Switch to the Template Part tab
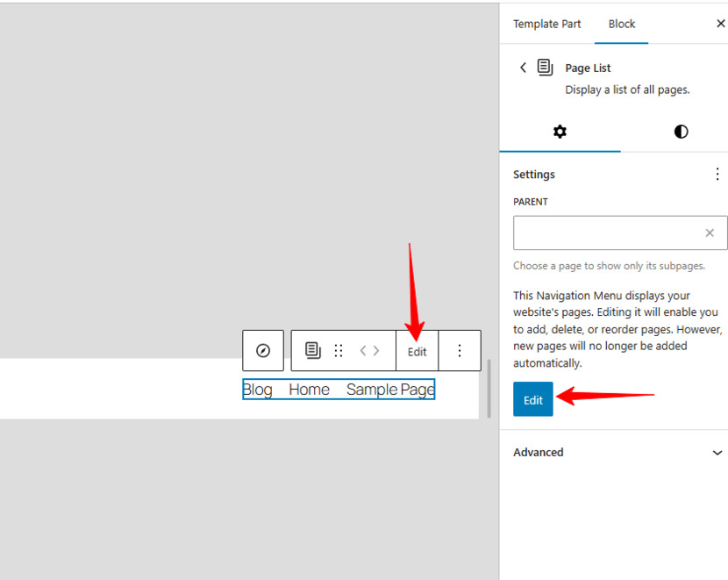The height and width of the screenshot is (580, 728). tap(547, 25)
